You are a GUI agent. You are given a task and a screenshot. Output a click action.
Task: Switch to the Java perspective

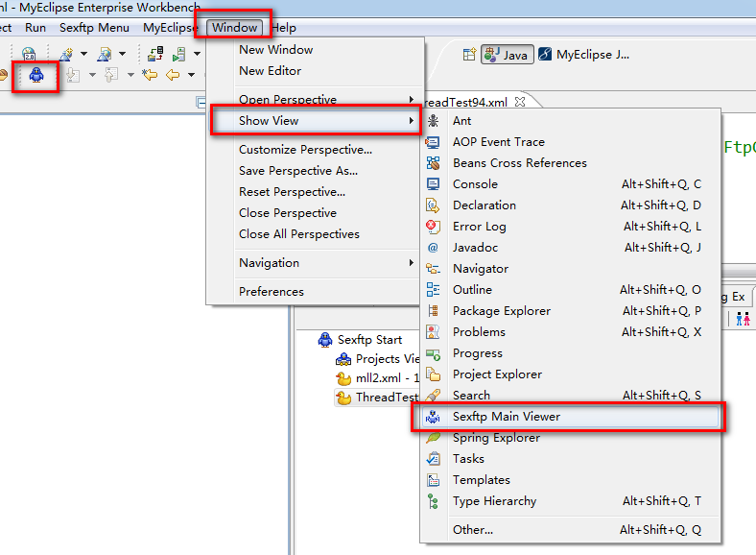[x=508, y=55]
